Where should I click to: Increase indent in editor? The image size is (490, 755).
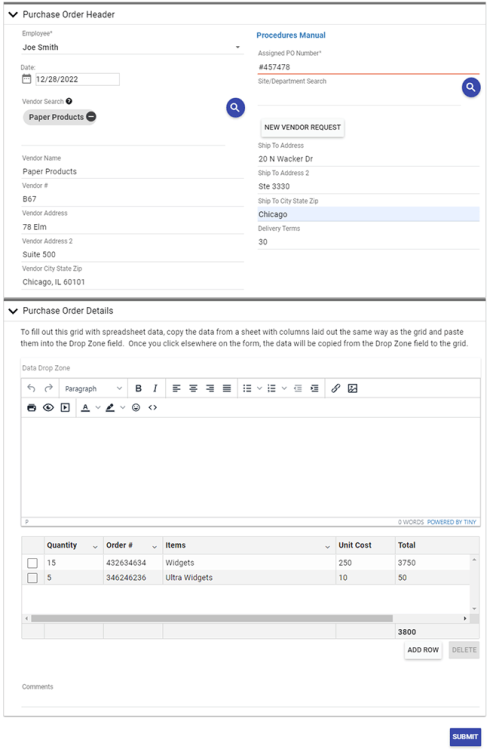tap(314, 388)
